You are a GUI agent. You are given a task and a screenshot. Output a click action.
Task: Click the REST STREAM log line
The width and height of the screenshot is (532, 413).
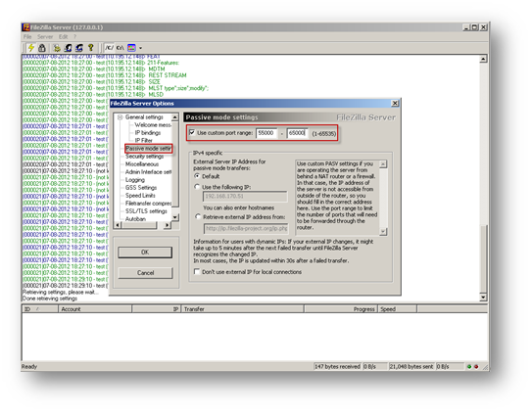tap(105, 75)
